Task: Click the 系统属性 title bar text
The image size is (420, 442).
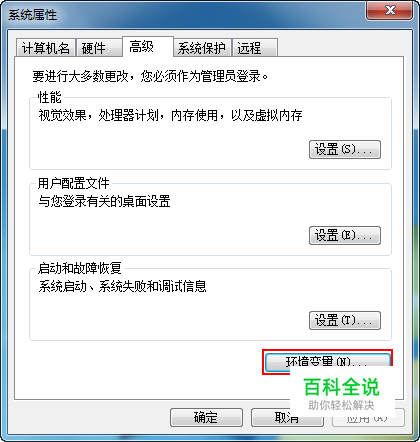Action: pyautogui.click(x=32, y=15)
